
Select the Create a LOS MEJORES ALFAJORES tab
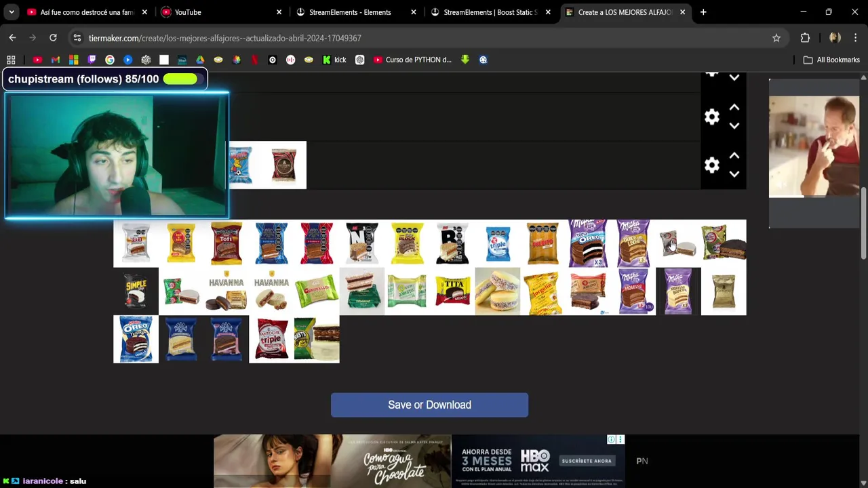pyautogui.click(x=624, y=12)
